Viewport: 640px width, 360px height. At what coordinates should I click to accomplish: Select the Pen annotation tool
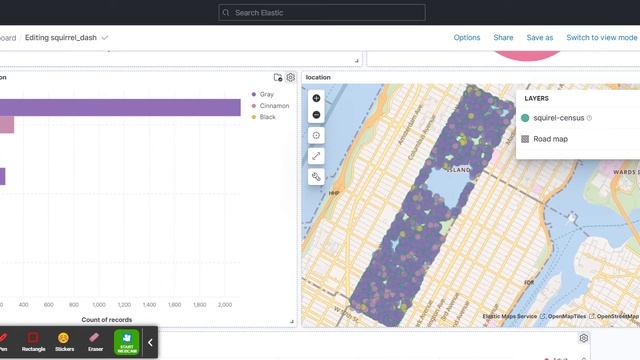click(4, 342)
